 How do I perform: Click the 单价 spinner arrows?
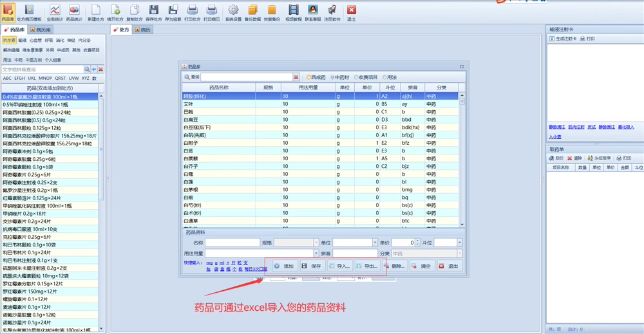(418, 243)
